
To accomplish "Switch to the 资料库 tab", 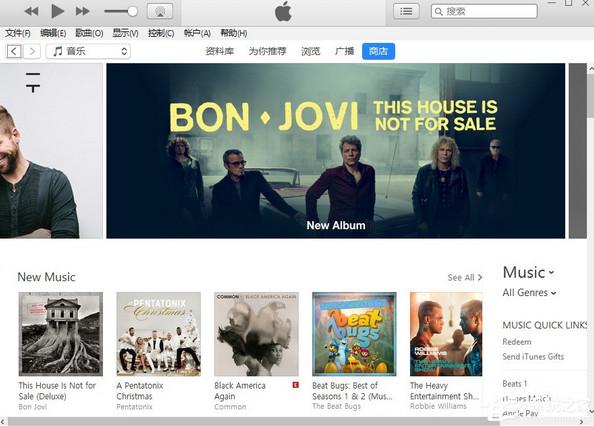I will (220, 51).
